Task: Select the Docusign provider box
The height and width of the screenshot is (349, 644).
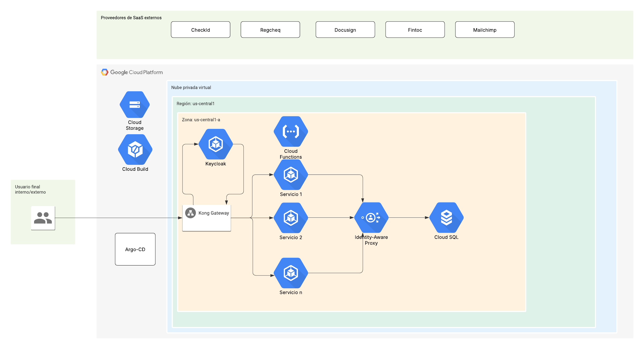Action: (x=345, y=30)
